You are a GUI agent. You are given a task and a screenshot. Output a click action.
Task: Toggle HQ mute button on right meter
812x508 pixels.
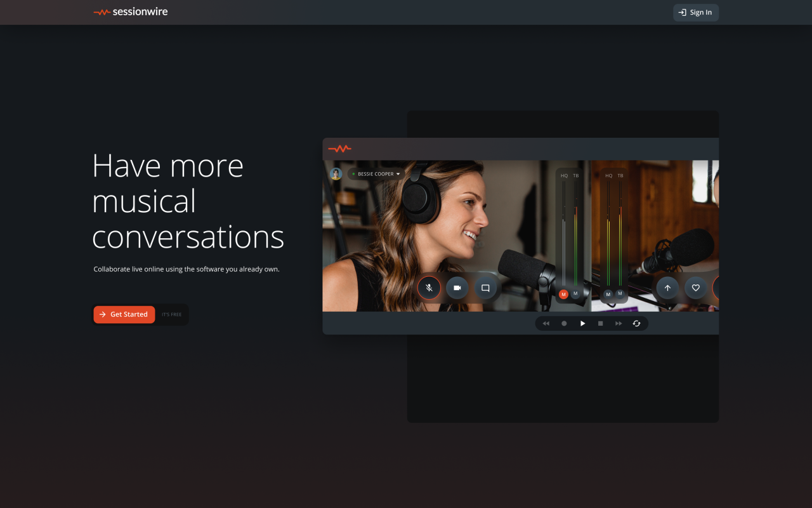pos(608,293)
